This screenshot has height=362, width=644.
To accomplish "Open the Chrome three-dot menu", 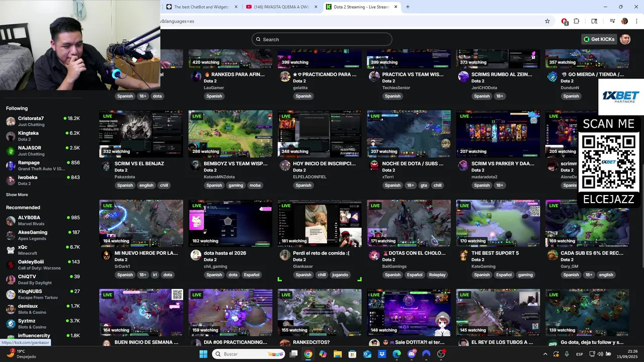I will click(x=636, y=21).
